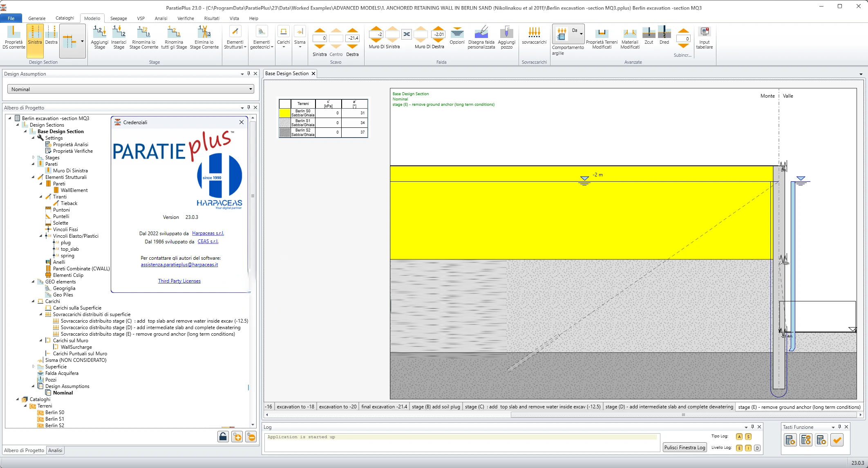
Task: Click the Aggiungi pozzo icon
Action: point(506,32)
